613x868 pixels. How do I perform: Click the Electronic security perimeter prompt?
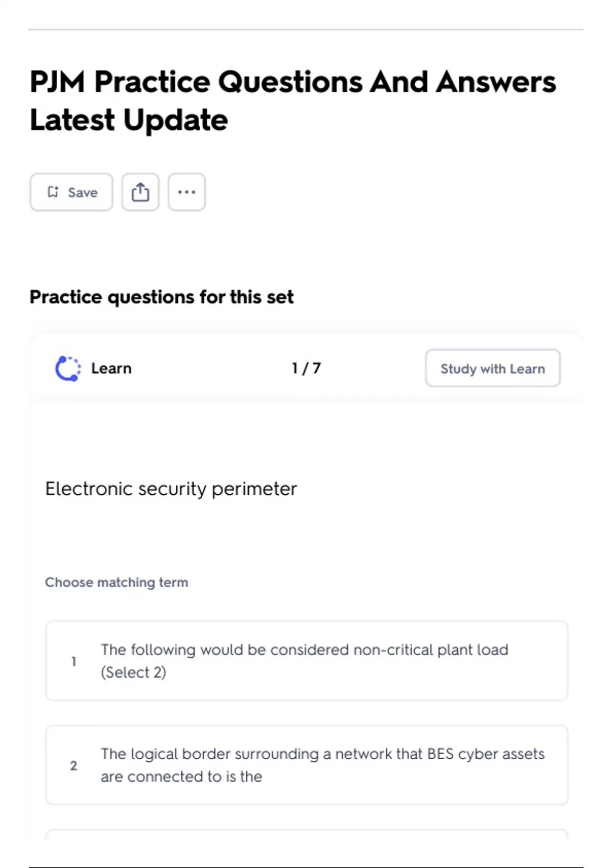tap(171, 489)
